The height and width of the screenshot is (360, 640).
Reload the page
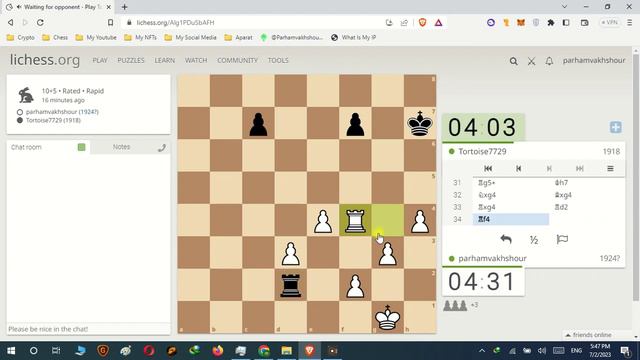point(40,22)
